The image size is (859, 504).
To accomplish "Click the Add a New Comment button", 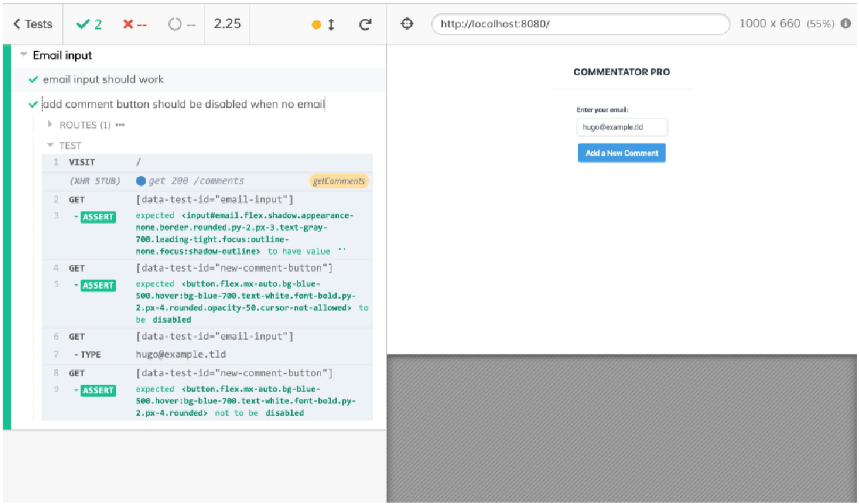I will coord(622,153).
